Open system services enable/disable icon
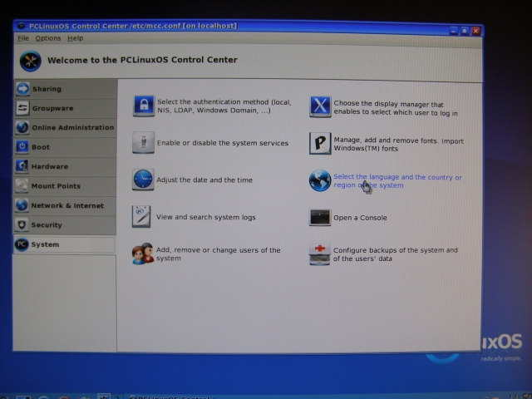The height and width of the screenshot is (399, 532). 143,143
